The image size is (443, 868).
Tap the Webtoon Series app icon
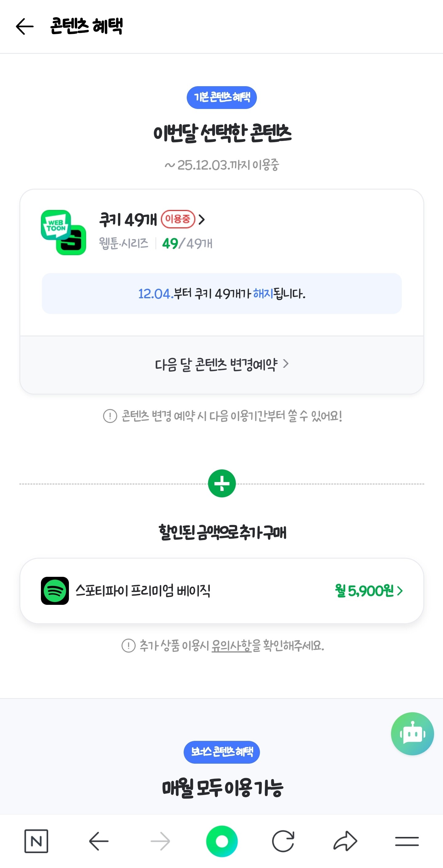(63, 232)
